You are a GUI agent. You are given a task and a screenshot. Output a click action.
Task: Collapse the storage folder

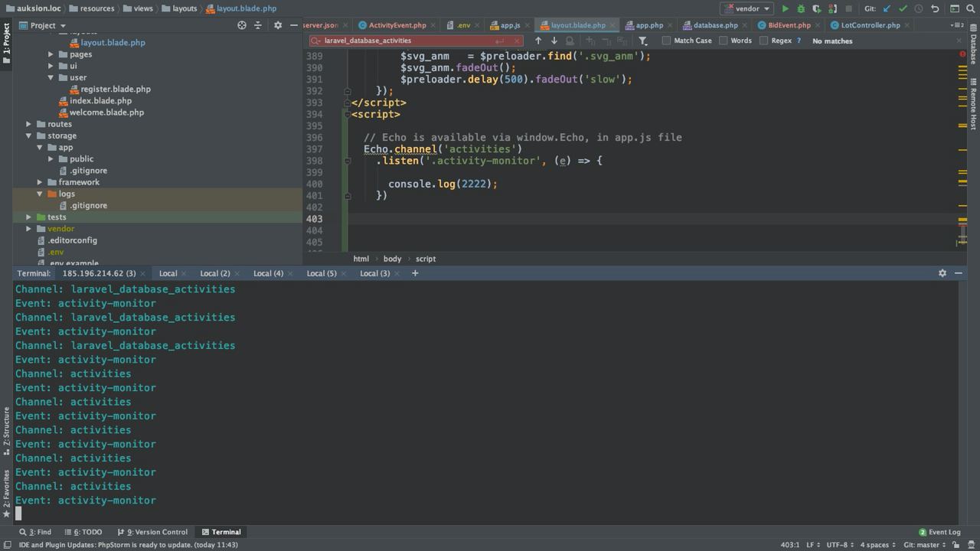29,135
